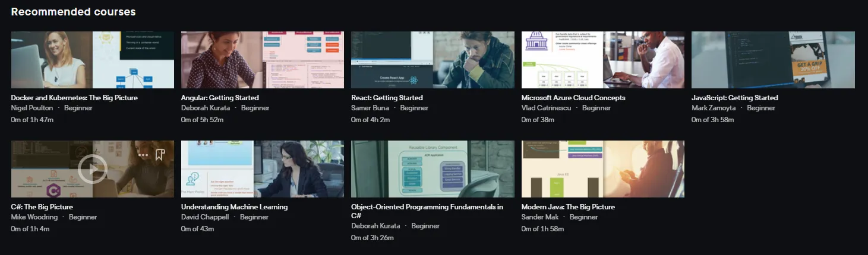Open author David Chappell's page

205,217
